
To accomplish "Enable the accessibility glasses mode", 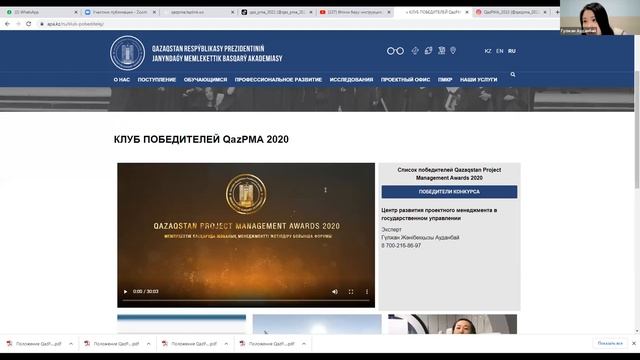I will [395, 51].
